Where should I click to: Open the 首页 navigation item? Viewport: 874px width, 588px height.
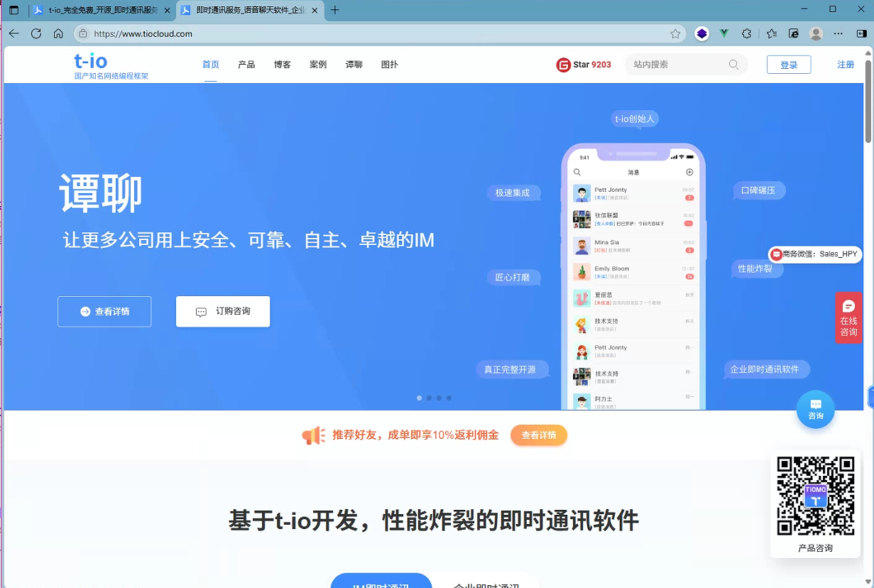tap(211, 65)
